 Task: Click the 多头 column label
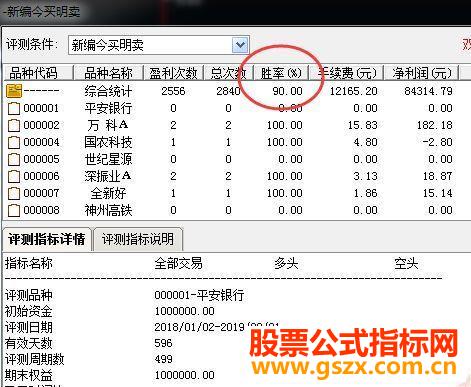pos(286,263)
